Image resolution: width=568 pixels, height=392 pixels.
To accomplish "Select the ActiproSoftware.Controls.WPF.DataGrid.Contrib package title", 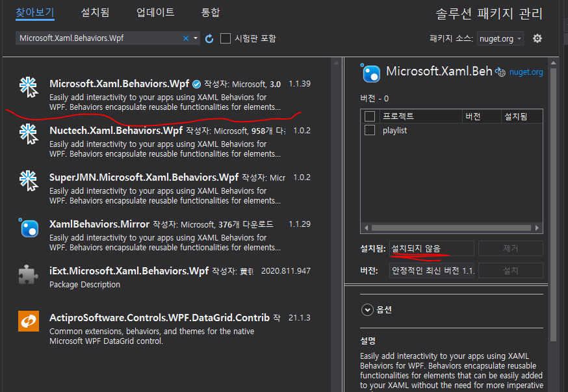I will pyautogui.click(x=159, y=318).
